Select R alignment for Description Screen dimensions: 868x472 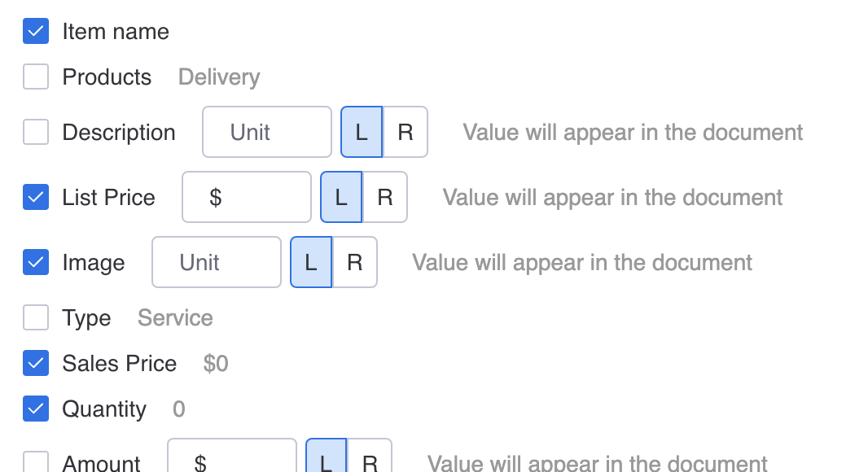[x=406, y=132]
